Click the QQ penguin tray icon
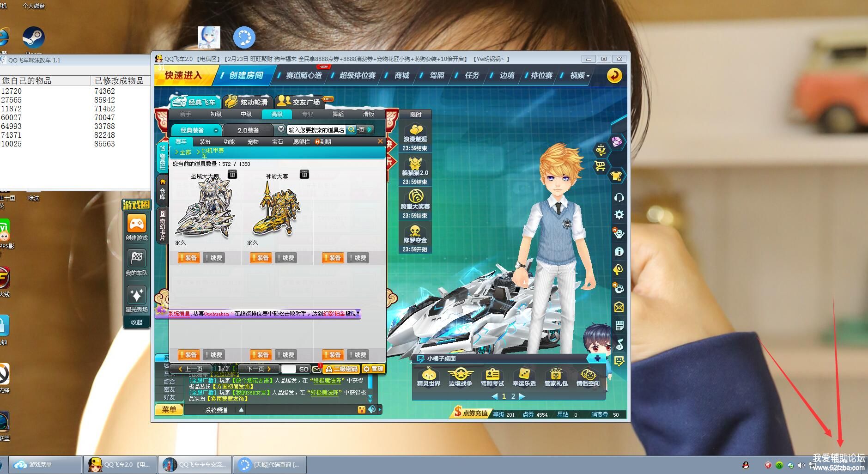 tap(746, 465)
